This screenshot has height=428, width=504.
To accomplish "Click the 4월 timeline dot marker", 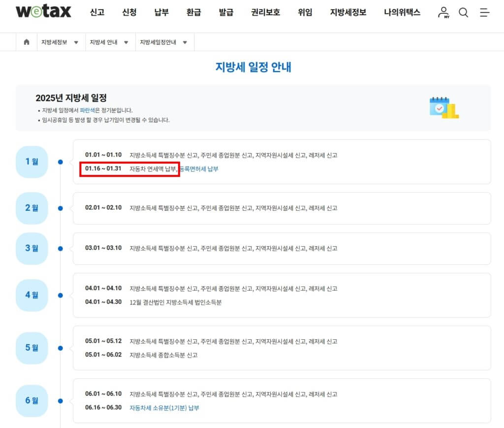I will pos(61,296).
